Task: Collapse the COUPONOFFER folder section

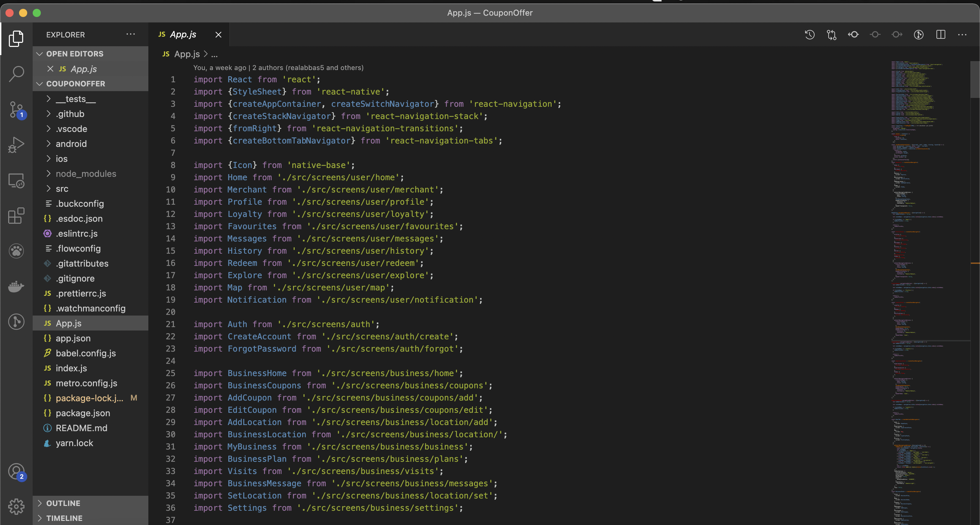Action: click(91, 84)
